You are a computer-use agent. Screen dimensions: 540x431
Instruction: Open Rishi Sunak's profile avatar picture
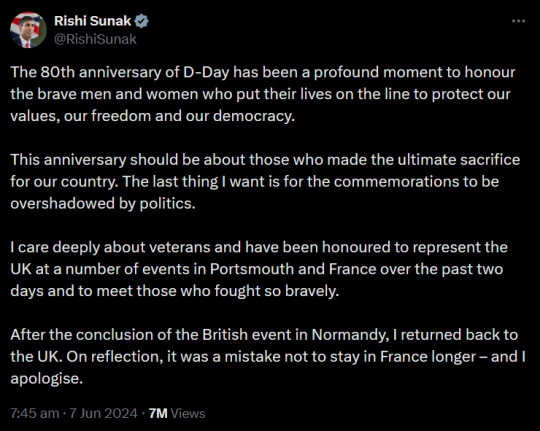coord(28,30)
